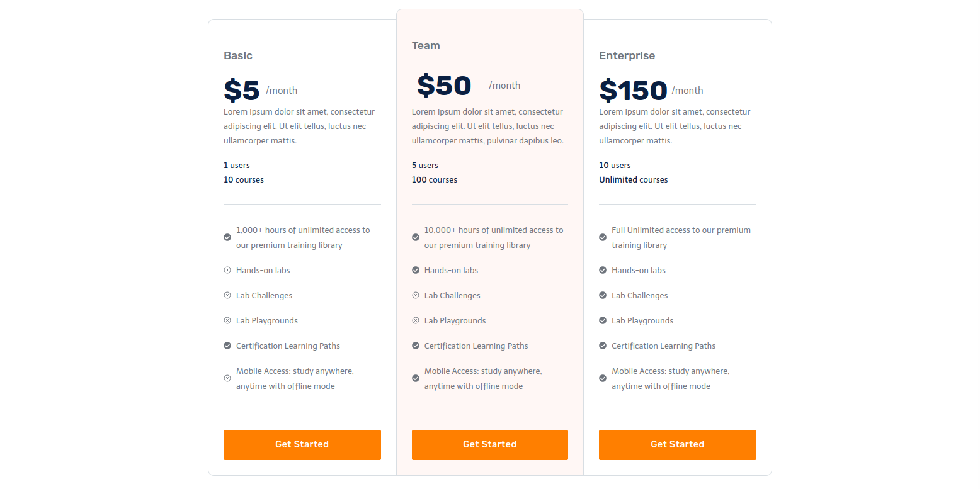The height and width of the screenshot is (489, 980).
Task: Click cross icon beside Team Lab Challenges
Action: click(416, 295)
